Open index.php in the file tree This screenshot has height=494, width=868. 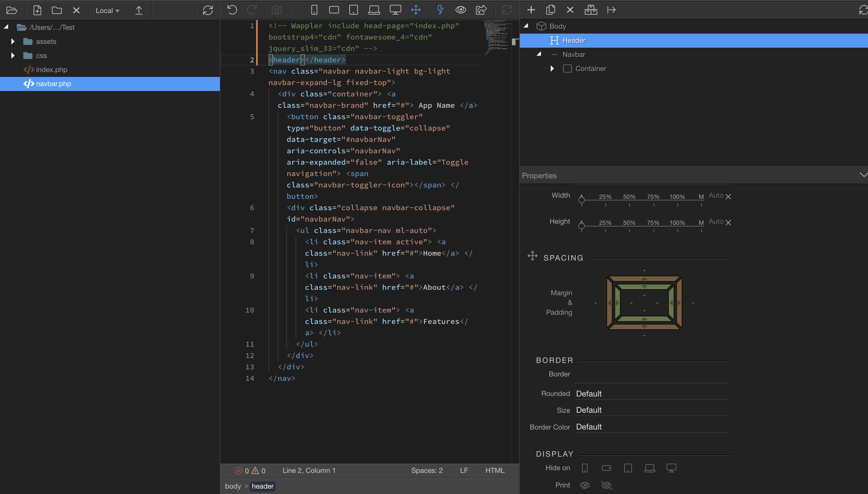pyautogui.click(x=51, y=70)
